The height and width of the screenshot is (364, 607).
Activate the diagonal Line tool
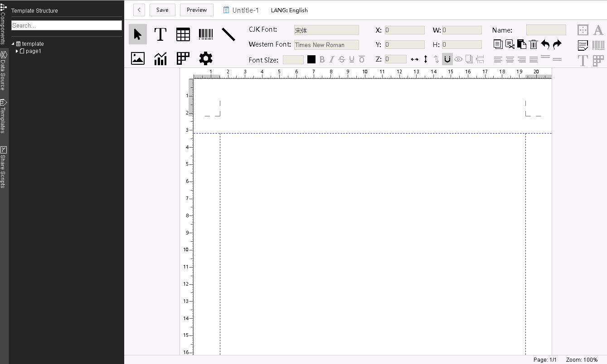pos(228,34)
